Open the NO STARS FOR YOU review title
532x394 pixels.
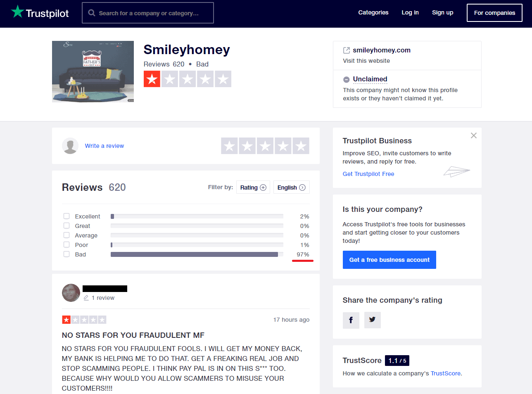pyautogui.click(x=133, y=335)
